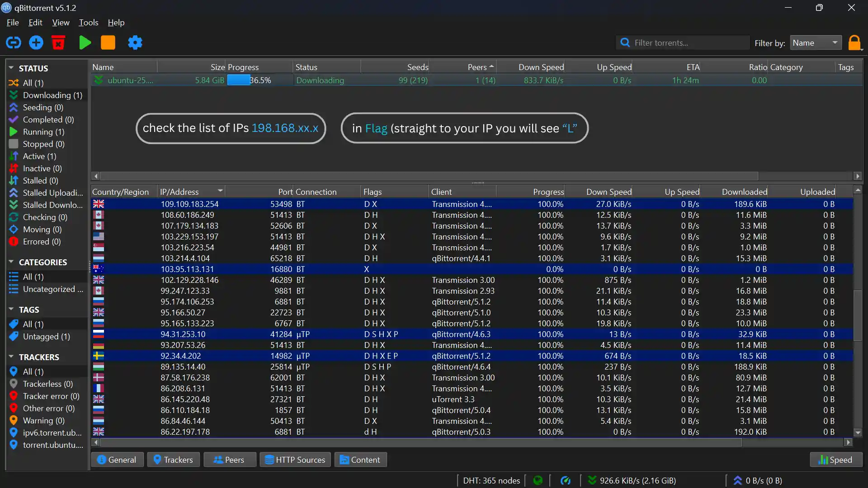This screenshot has width=868, height=488.
Task: Select the Downloading (1) status filter
Action: pyautogui.click(x=47, y=95)
